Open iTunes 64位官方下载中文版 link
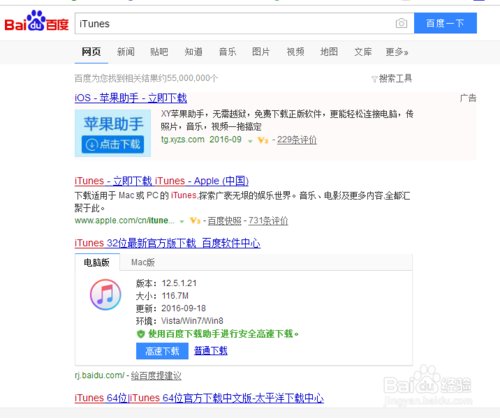The height and width of the screenshot is (418, 500). click(199, 398)
